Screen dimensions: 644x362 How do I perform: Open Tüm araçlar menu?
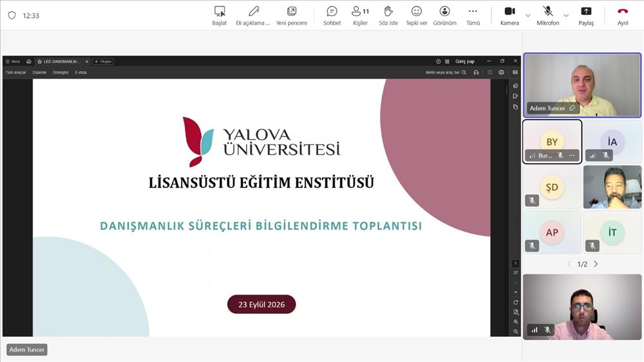coord(15,72)
